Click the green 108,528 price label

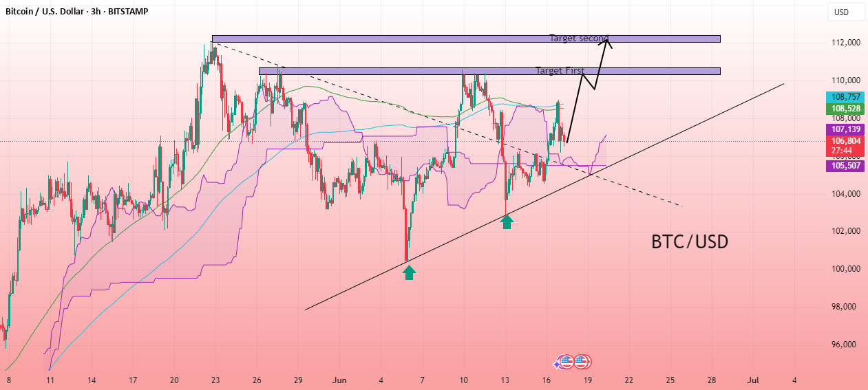(844, 109)
